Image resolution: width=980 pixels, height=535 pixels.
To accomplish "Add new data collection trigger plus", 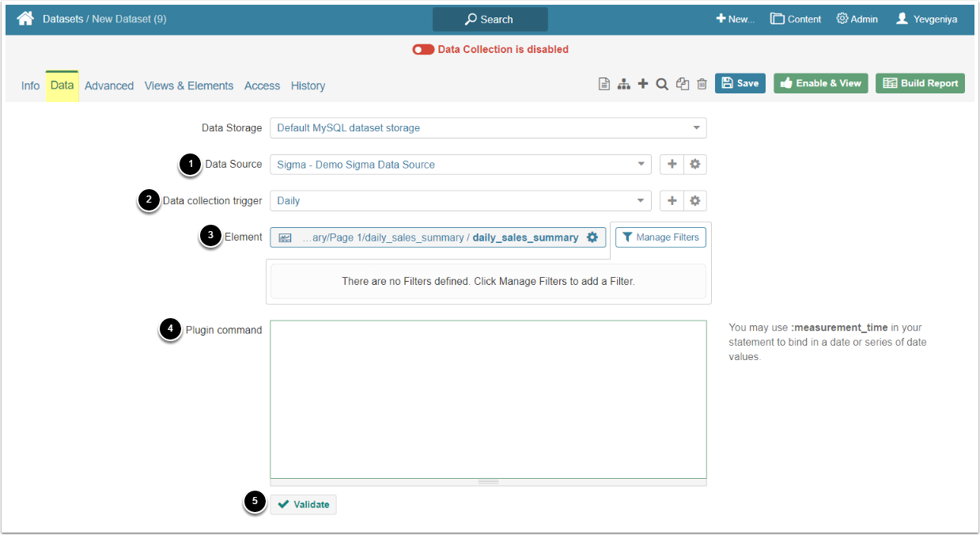I will click(x=672, y=201).
